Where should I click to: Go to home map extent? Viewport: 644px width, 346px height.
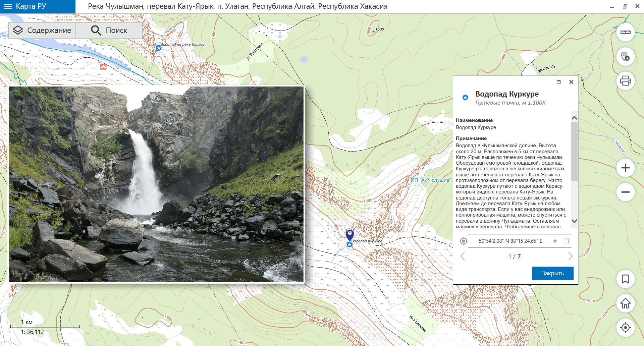(625, 303)
